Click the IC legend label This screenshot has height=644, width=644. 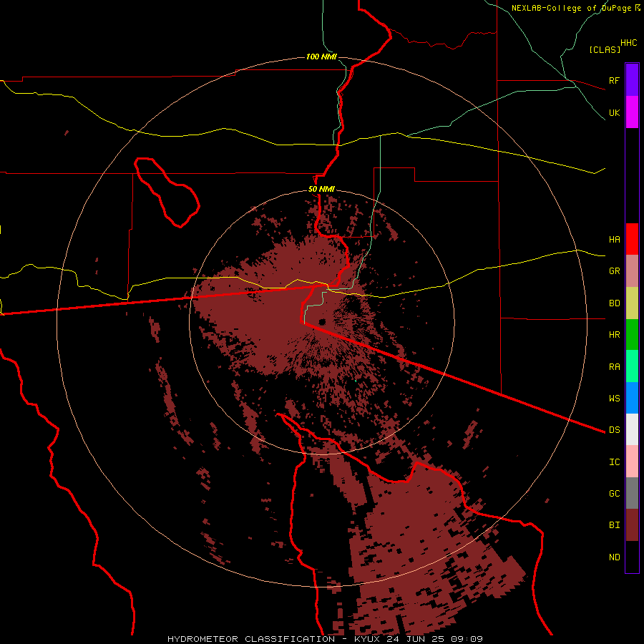click(614, 462)
